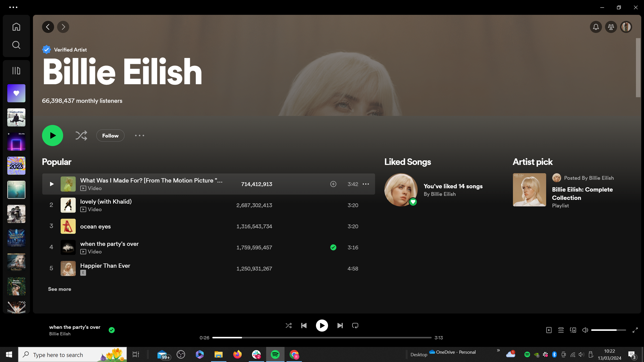Expand Your Library icon
644x362 pixels.
(x=16, y=71)
